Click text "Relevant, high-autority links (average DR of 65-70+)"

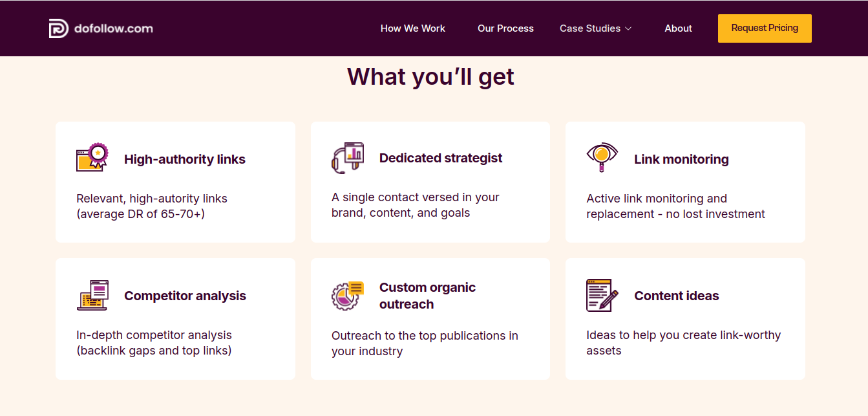pos(152,206)
